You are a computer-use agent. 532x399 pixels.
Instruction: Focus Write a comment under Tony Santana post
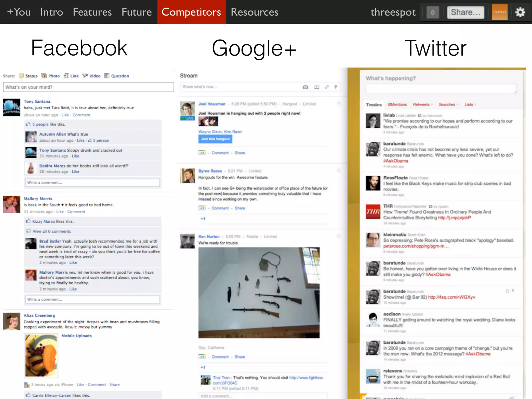(x=92, y=183)
